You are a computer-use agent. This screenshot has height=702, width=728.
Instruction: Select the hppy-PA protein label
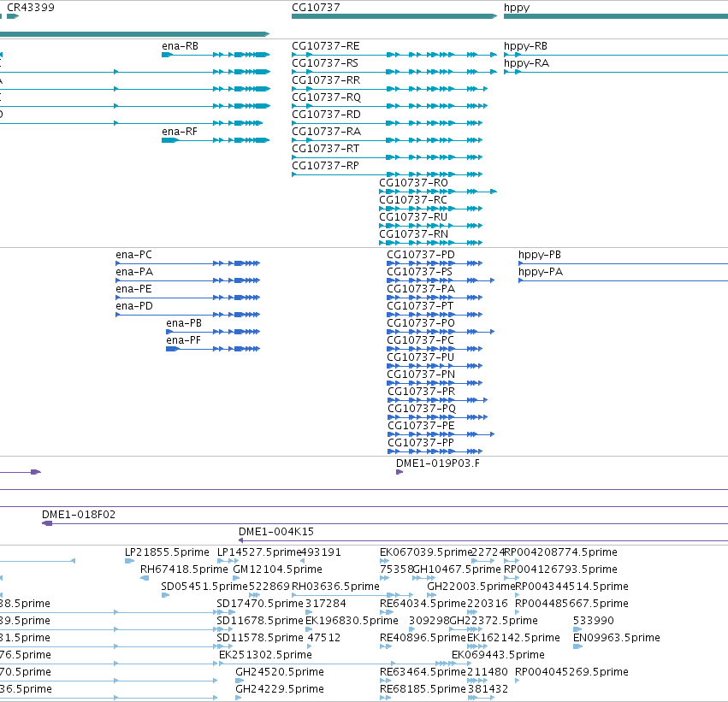coord(541,273)
